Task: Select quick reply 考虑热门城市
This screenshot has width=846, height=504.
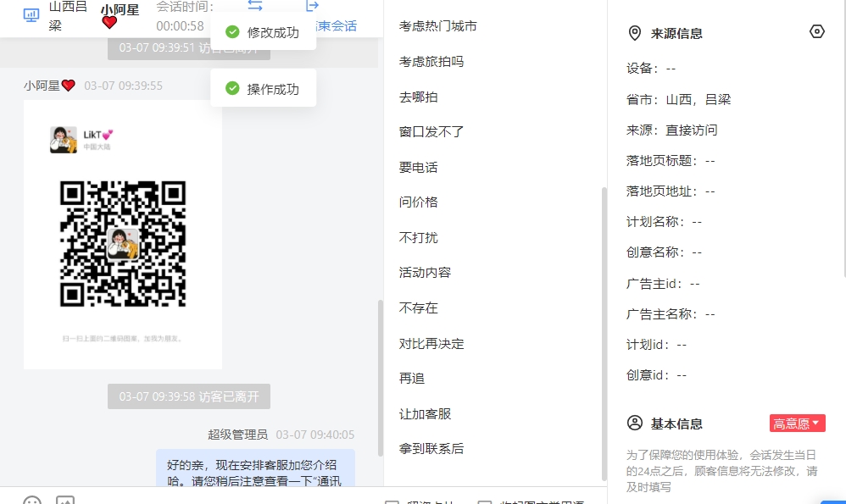Action: click(x=437, y=26)
